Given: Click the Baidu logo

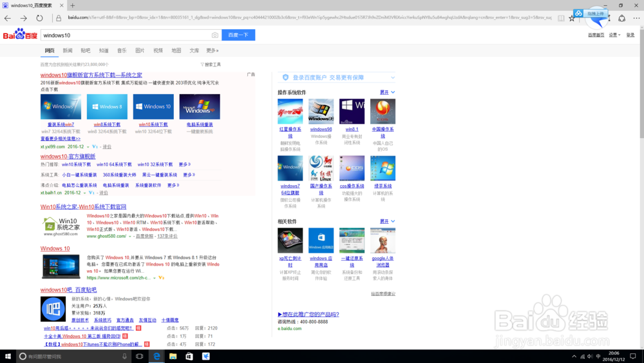Looking at the screenshot, I should point(20,35).
